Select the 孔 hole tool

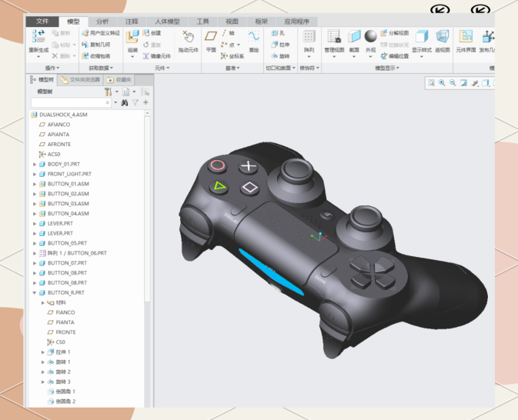[x=278, y=33]
